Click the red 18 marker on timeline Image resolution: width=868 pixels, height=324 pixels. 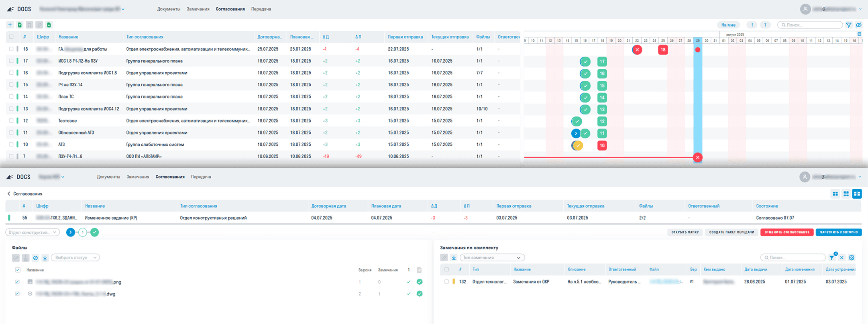tap(663, 50)
